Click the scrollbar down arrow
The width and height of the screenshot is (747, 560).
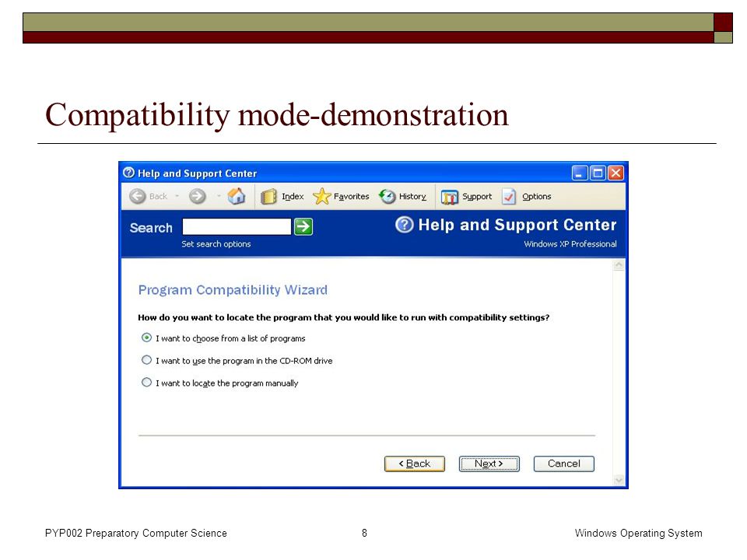pyautogui.click(x=619, y=480)
